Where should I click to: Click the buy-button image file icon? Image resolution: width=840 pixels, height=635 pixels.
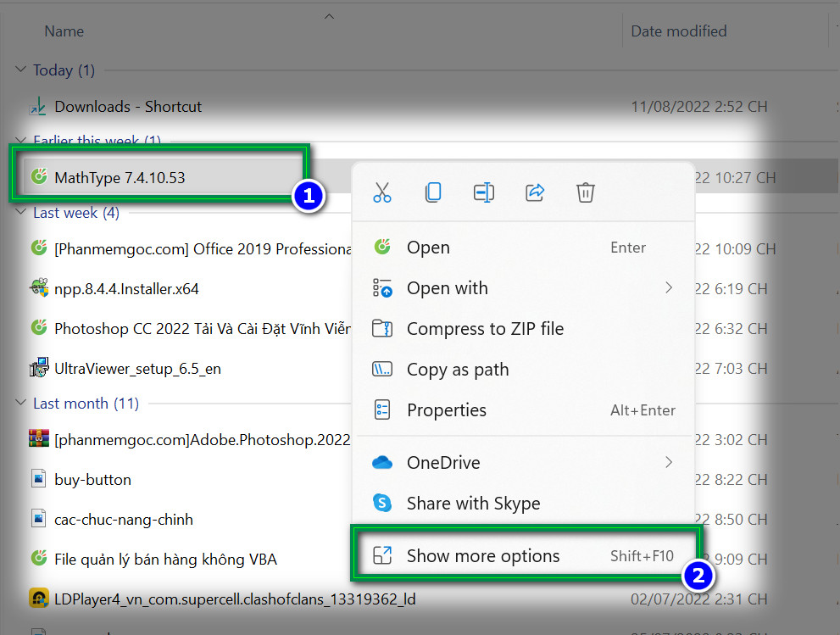point(39,478)
